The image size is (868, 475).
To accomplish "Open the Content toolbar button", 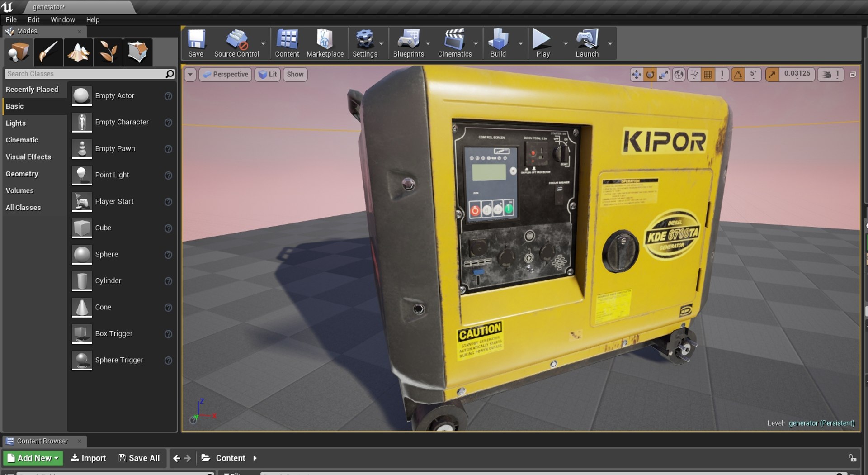I will [x=287, y=43].
